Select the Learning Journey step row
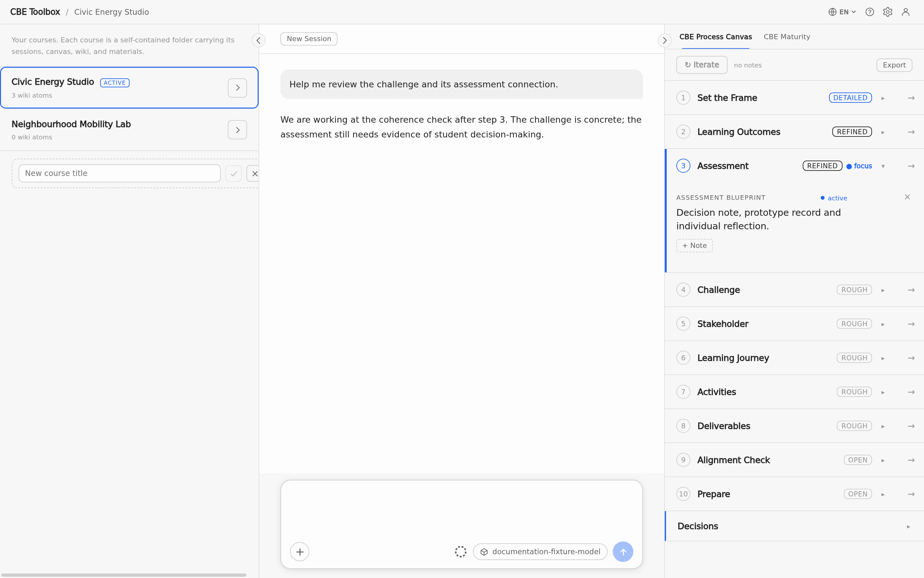 pyautogui.click(x=794, y=358)
